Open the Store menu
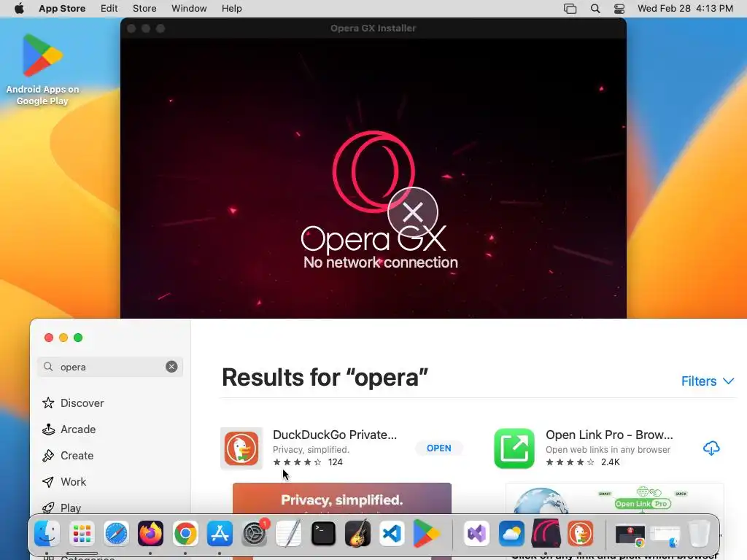Image resolution: width=747 pixels, height=560 pixels. tap(144, 9)
